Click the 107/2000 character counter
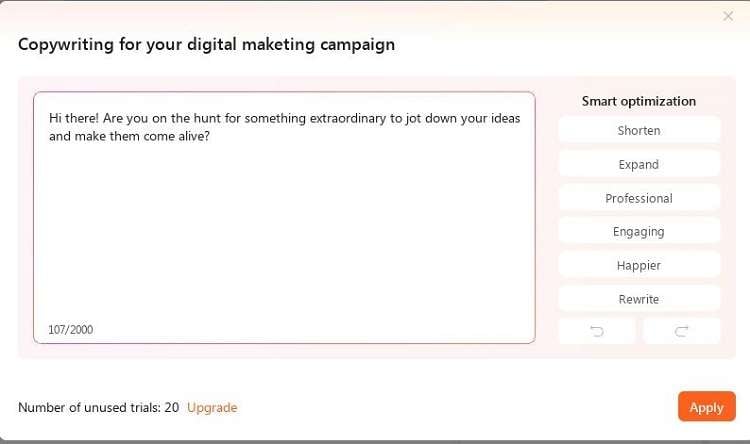Viewport: 750px width, 444px height. [x=70, y=329]
